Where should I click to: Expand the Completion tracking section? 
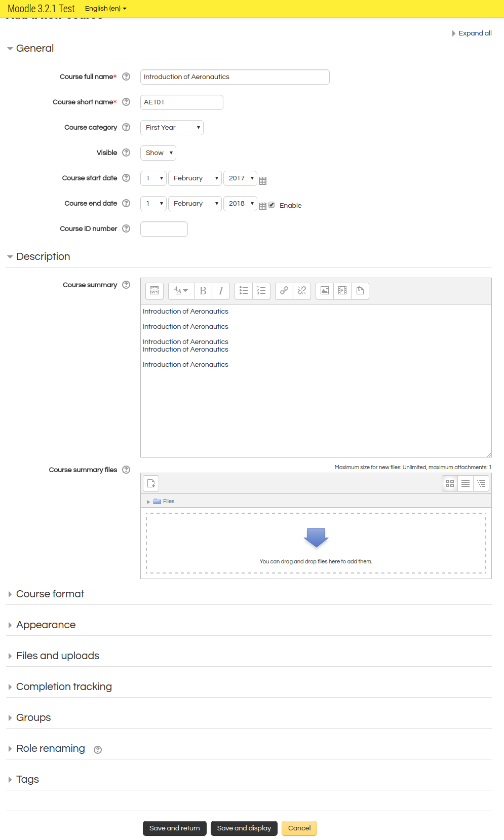pos(64,686)
